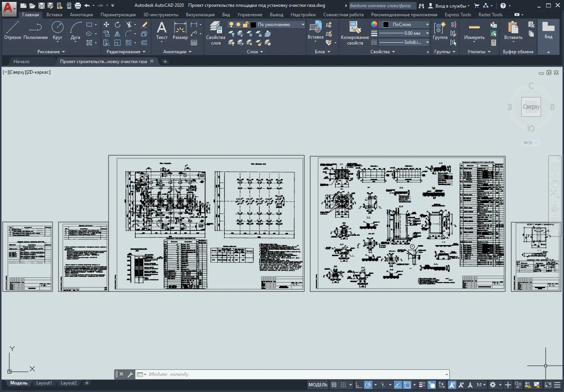Toggle 2D object snap
564x392 pixels.
click(407, 385)
